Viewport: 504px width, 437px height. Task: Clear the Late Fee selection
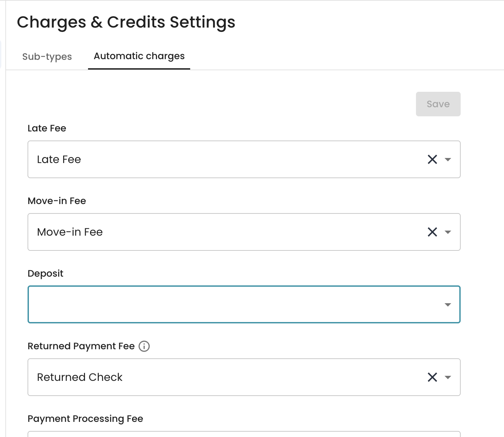(x=432, y=159)
